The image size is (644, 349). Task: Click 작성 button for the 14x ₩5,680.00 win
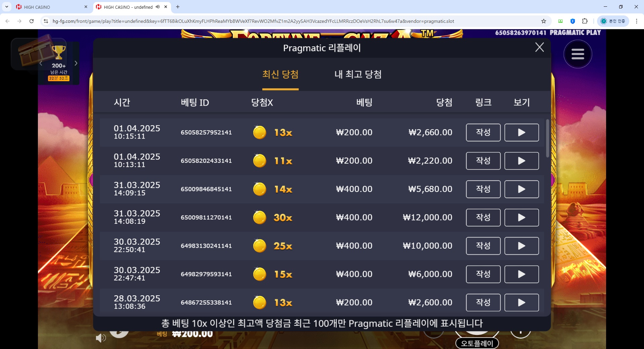483,189
